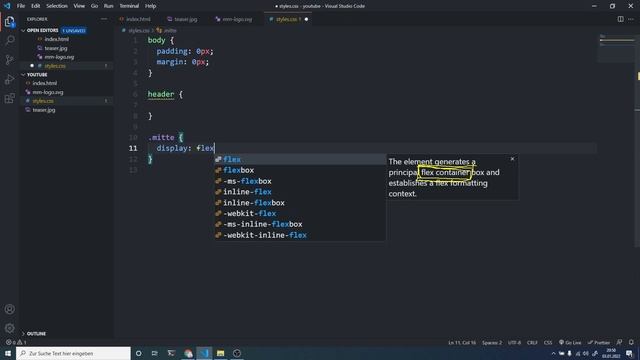Open the Terminal menu
The image size is (640, 360).
[129, 6]
